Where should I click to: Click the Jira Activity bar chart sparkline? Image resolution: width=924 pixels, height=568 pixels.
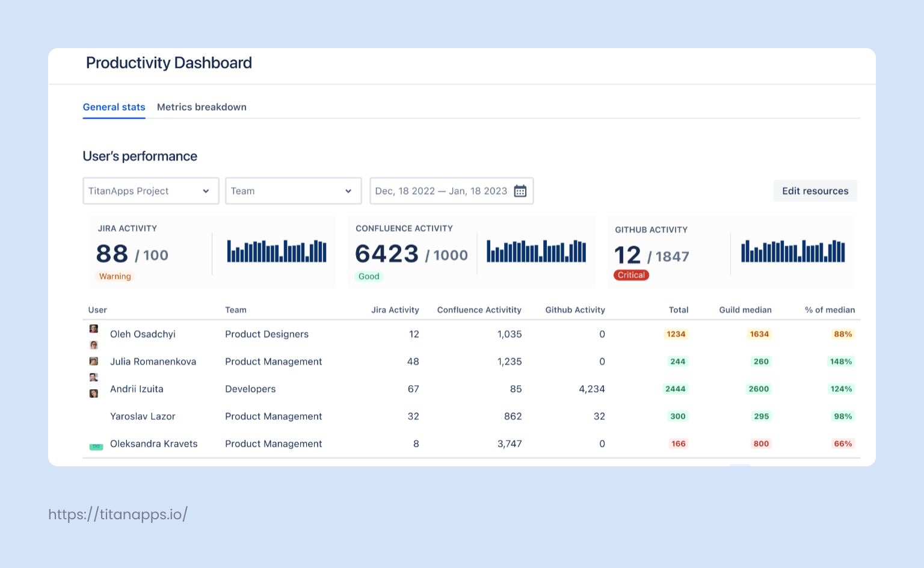click(x=276, y=250)
